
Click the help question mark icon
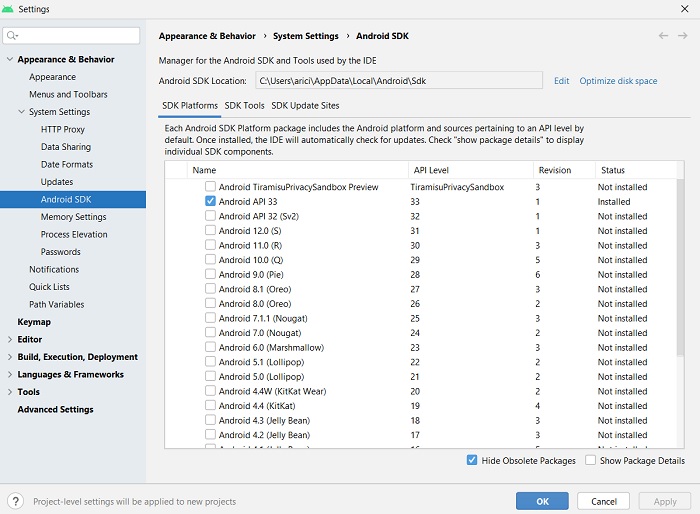coord(16,501)
